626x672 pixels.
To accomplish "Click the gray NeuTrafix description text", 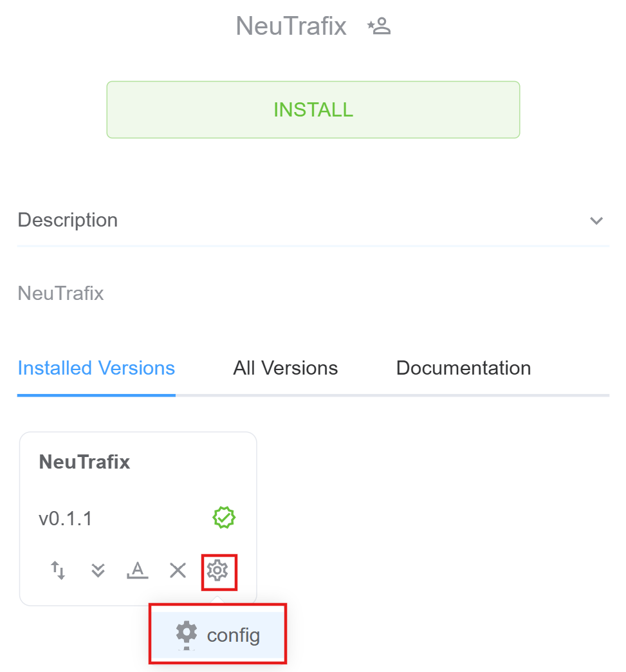I will [x=60, y=294].
